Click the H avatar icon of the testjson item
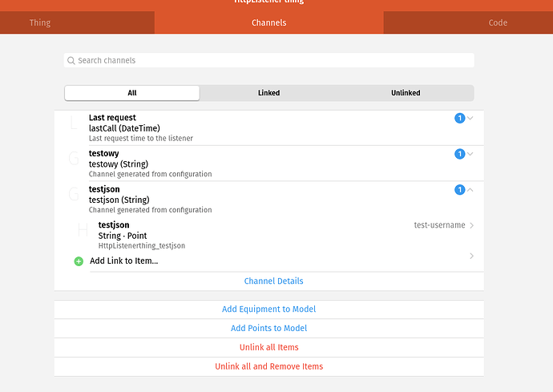 pyautogui.click(x=83, y=231)
